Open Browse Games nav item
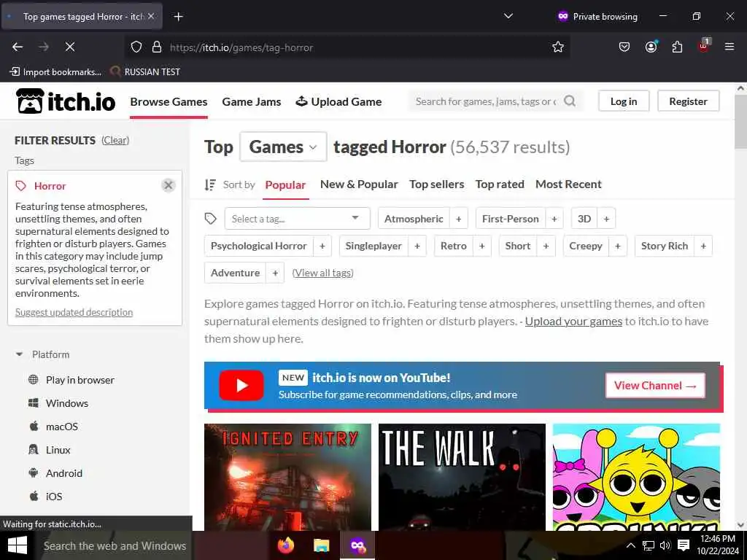 (x=169, y=101)
